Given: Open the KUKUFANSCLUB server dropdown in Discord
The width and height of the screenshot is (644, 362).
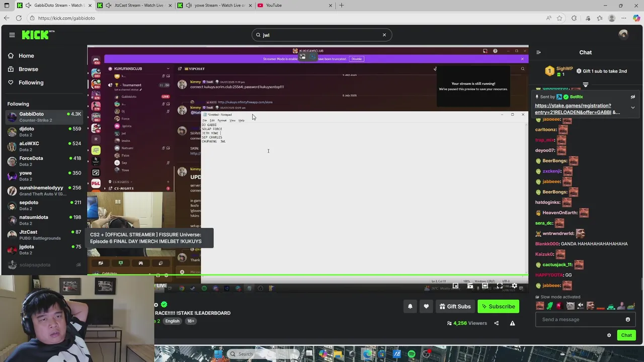Looking at the screenshot, I should point(168,68).
